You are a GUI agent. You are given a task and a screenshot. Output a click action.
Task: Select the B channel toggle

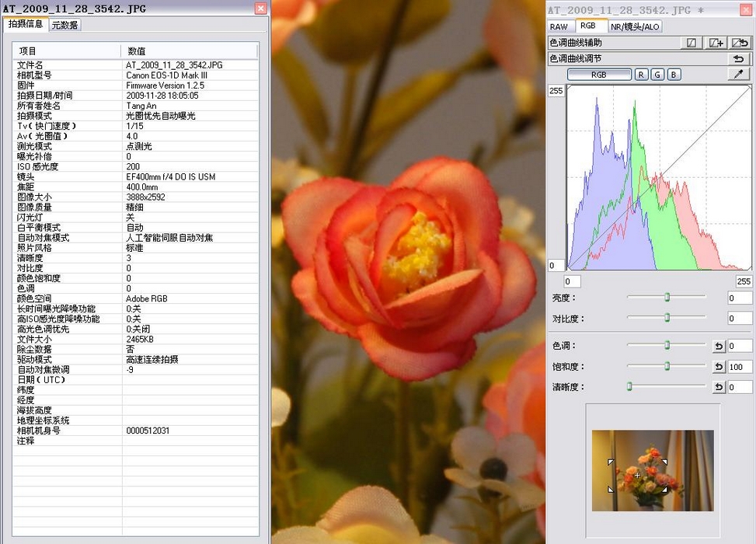pyautogui.click(x=674, y=75)
